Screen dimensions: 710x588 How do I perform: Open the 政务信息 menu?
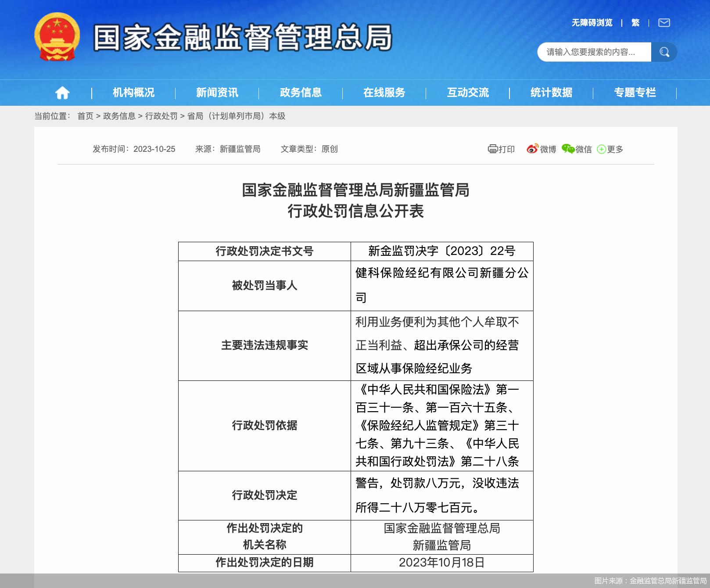pos(301,93)
